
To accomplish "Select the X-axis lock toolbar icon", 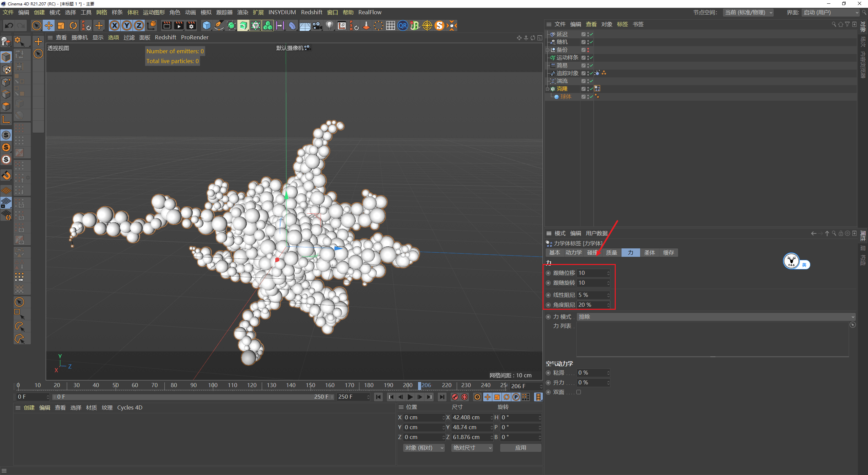I will tap(115, 25).
